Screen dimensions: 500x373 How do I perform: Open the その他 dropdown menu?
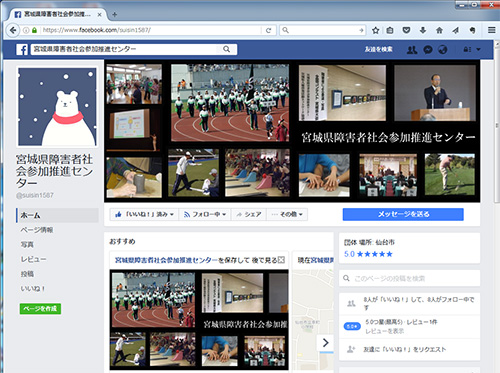click(x=287, y=214)
